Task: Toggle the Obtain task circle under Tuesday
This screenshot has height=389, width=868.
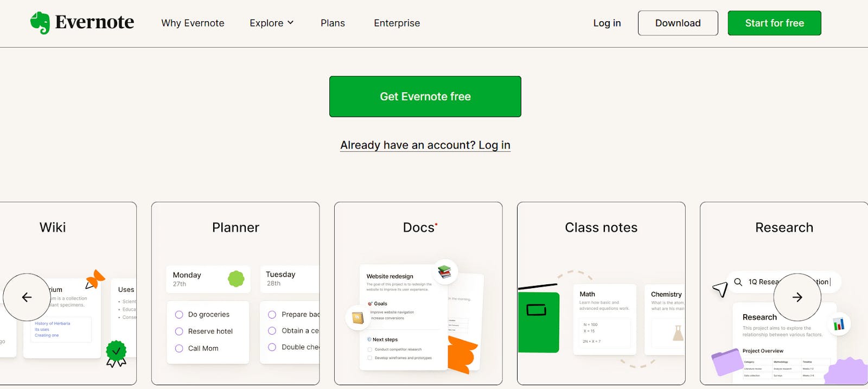Action: click(x=272, y=331)
